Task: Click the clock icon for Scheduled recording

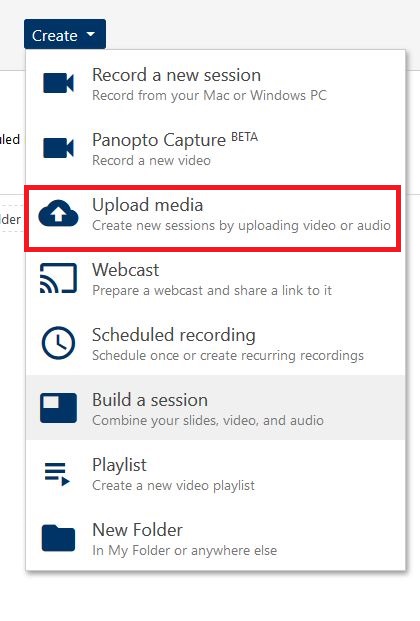Action: [58, 343]
